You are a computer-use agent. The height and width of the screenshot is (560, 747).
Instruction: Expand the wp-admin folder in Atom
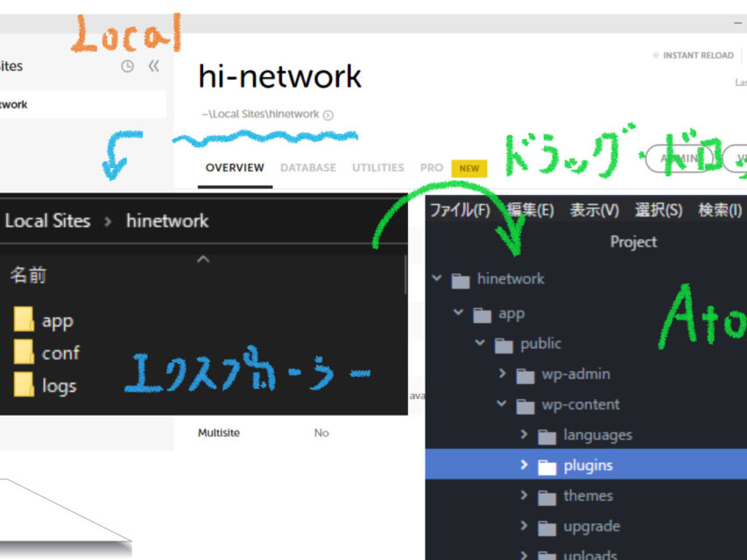(x=502, y=374)
